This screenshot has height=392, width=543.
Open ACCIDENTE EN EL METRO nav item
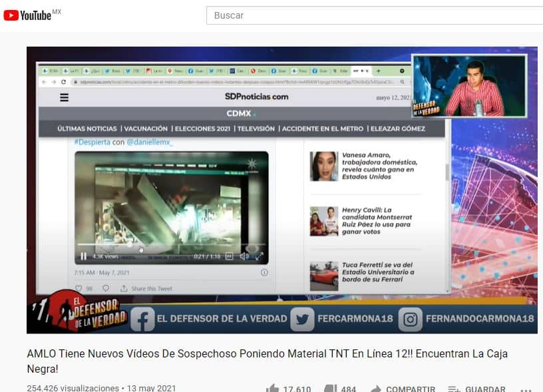click(x=322, y=129)
